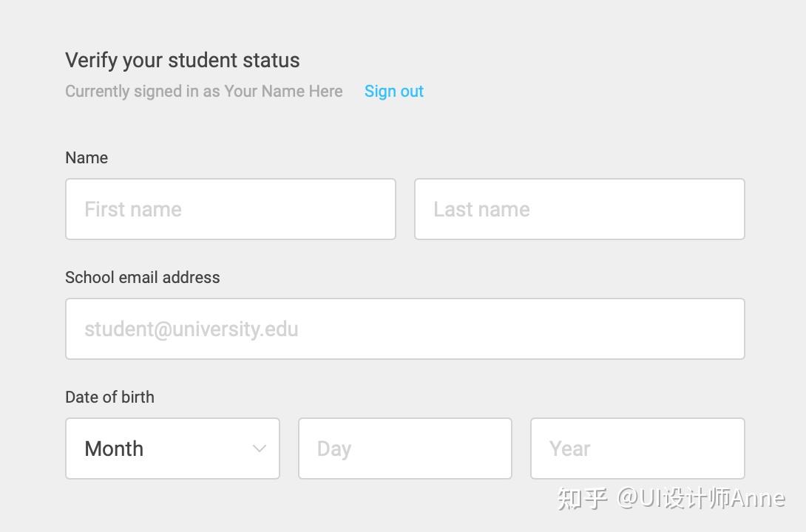Click the Day placeholder text
Viewport: 806px width, 532px height.
coord(333,449)
